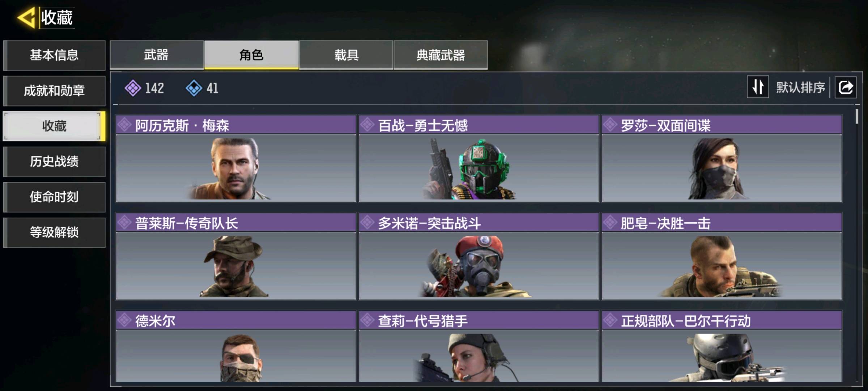The height and width of the screenshot is (391, 868).
Task: Click the yellow back arrow icon
Action: click(x=26, y=17)
